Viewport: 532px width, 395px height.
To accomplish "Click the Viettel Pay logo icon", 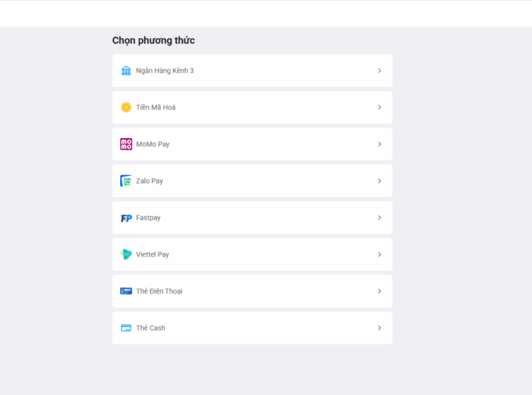I will (126, 254).
